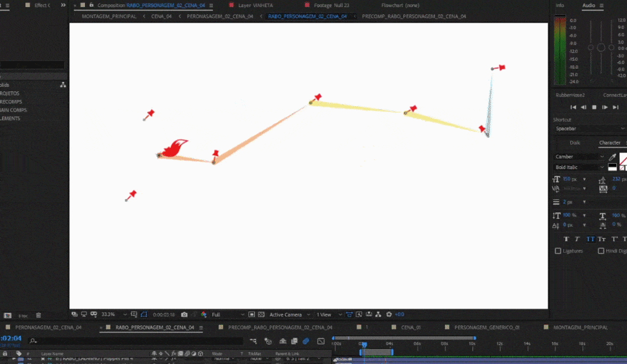Toggle 3D glasses preview icon

(94, 314)
